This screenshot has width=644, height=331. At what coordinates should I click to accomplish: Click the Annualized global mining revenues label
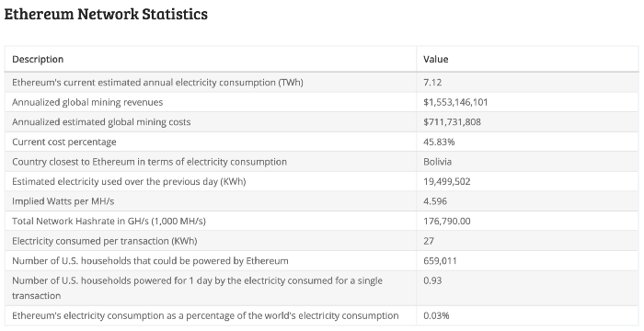coord(87,102)
